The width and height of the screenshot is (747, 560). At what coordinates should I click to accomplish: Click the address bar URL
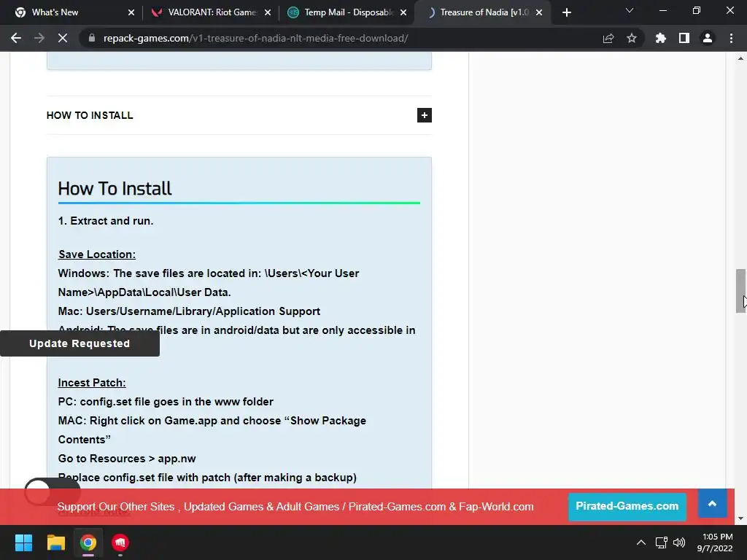(255, 38)
